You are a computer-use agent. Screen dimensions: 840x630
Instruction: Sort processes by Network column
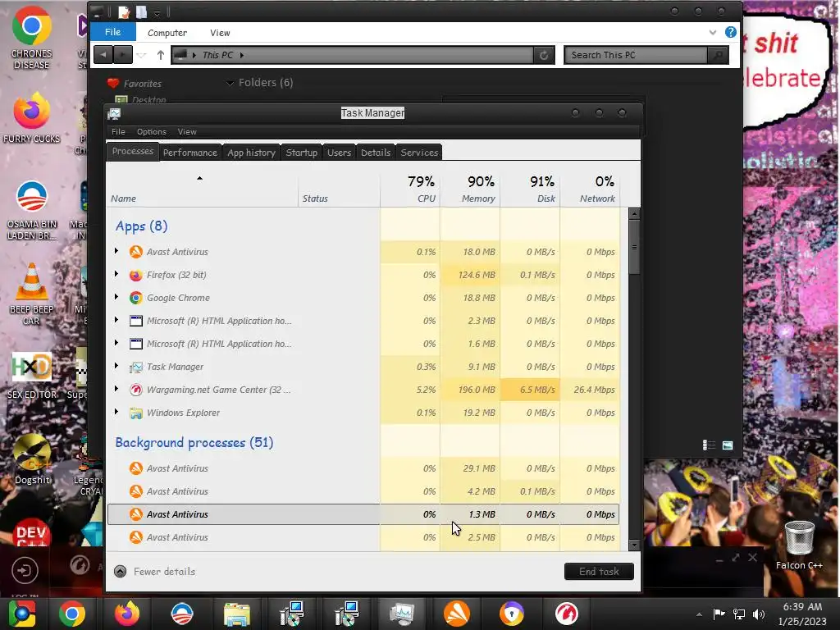(x=590, y=189)
